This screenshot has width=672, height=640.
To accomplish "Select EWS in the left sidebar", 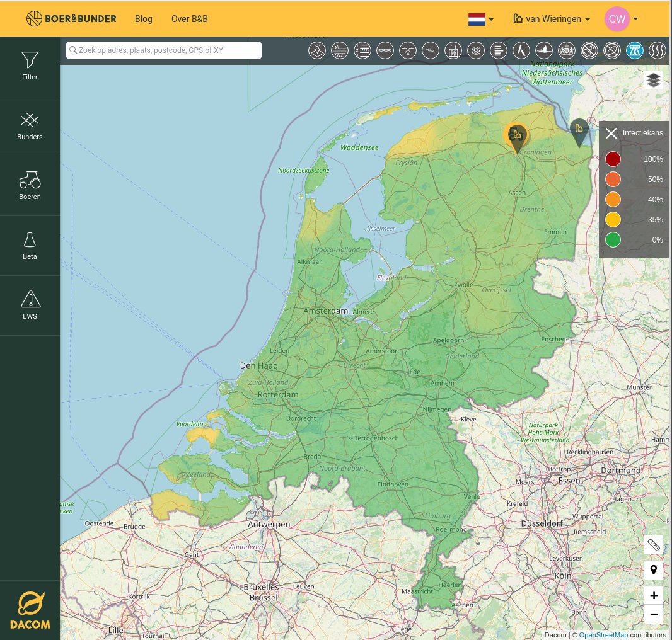I will pyautogui.click(x=30, y=306).
